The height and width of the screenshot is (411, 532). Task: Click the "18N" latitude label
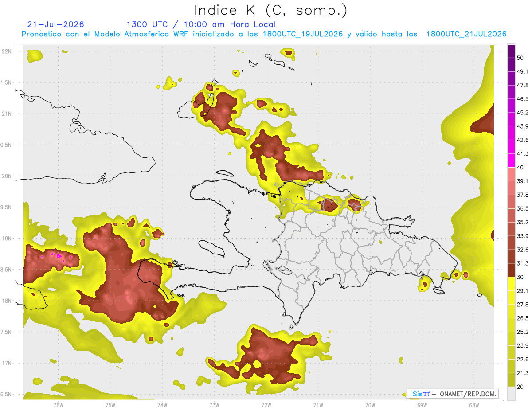pyautogui.click(x=7, y=301)
